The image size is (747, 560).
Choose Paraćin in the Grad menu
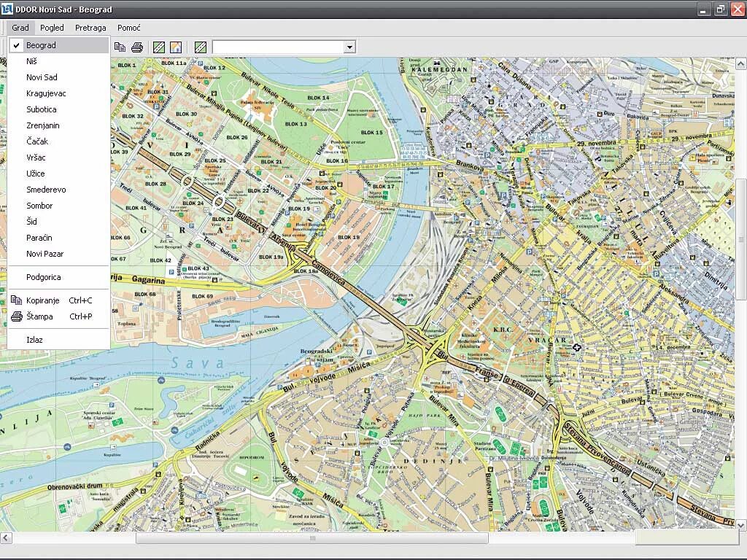click(58, 238)
